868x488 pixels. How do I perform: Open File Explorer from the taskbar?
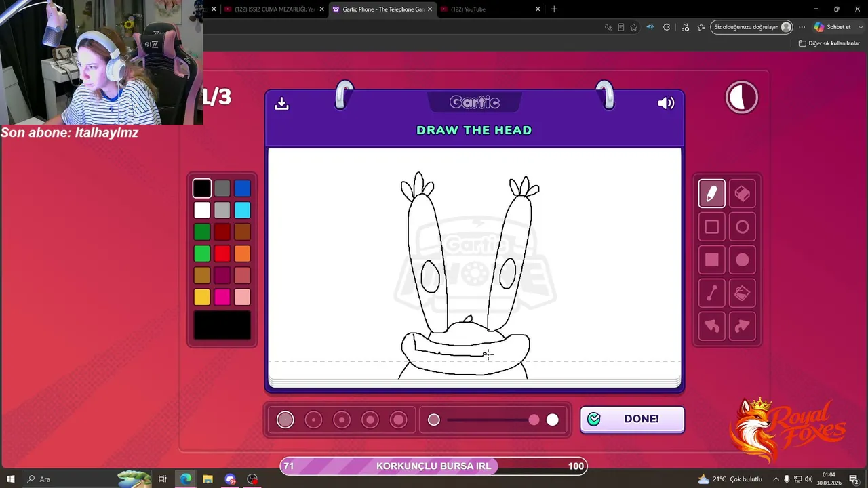click(x=208, y=479)
